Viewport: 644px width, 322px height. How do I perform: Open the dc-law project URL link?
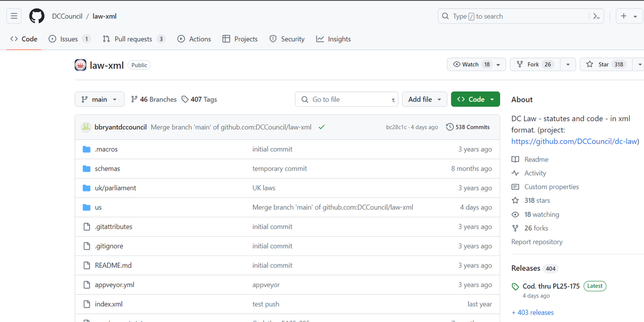click(575, 141)
